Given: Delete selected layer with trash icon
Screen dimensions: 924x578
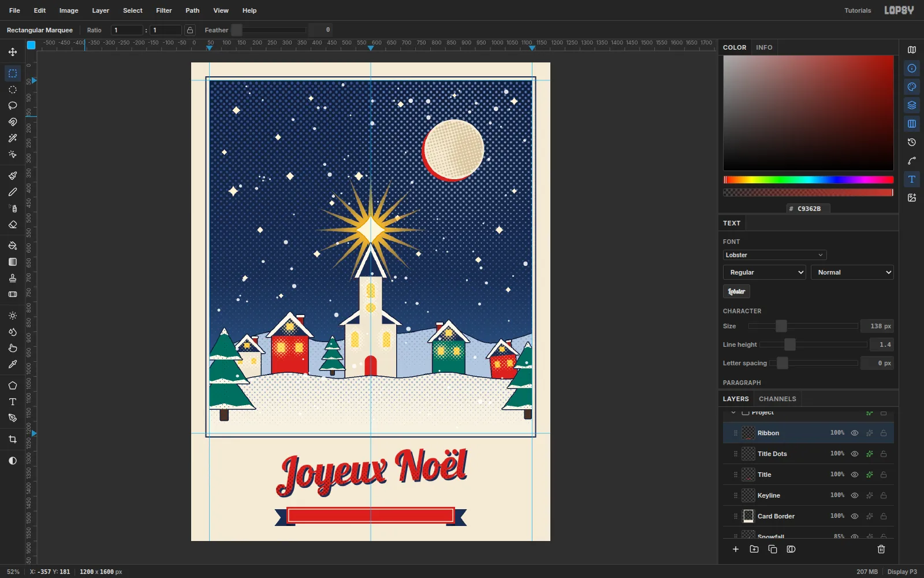Looking at the screenshot, I should 881,549.
